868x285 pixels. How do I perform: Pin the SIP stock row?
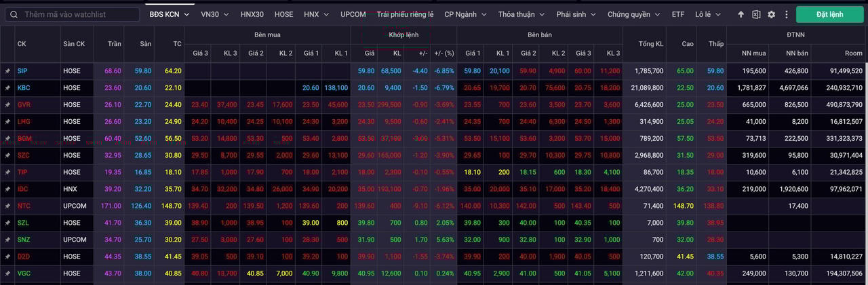point(8,70)
